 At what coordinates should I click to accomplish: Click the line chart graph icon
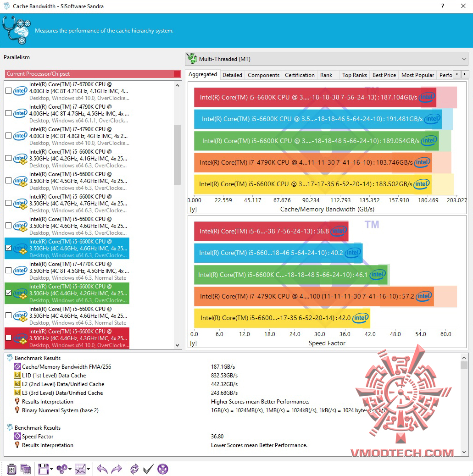(x=80, y=469)
